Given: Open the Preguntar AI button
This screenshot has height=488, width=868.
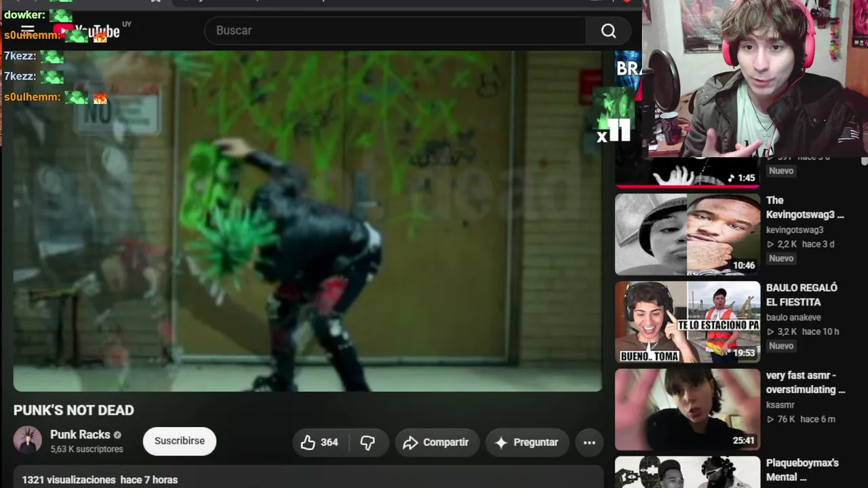Looking at the screenshot, I should 527,443.
